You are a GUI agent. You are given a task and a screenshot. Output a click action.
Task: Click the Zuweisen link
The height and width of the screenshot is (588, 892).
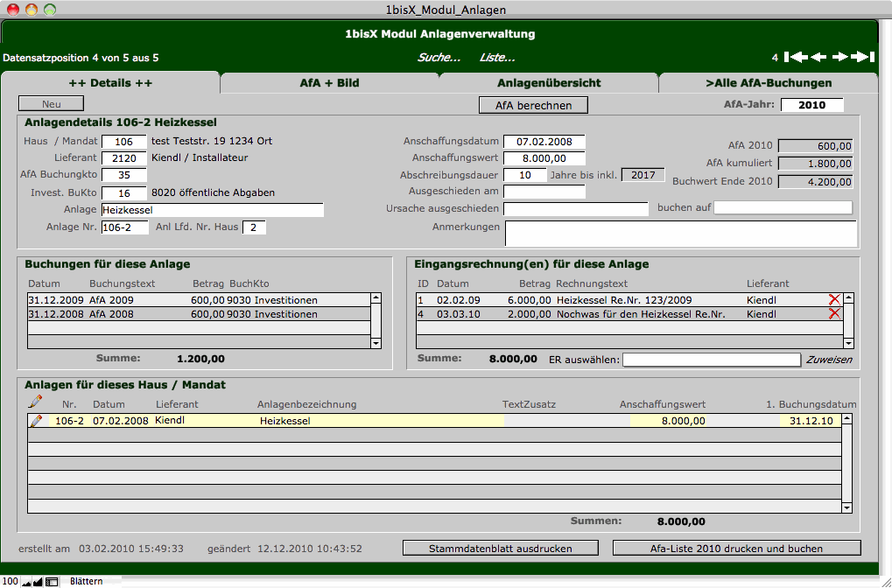pos(829,360)
